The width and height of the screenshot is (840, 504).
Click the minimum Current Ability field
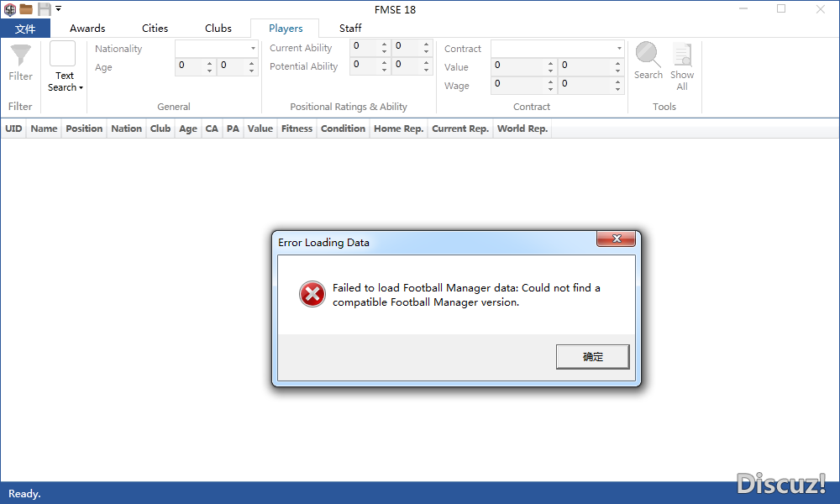click(x=365, y=46)
